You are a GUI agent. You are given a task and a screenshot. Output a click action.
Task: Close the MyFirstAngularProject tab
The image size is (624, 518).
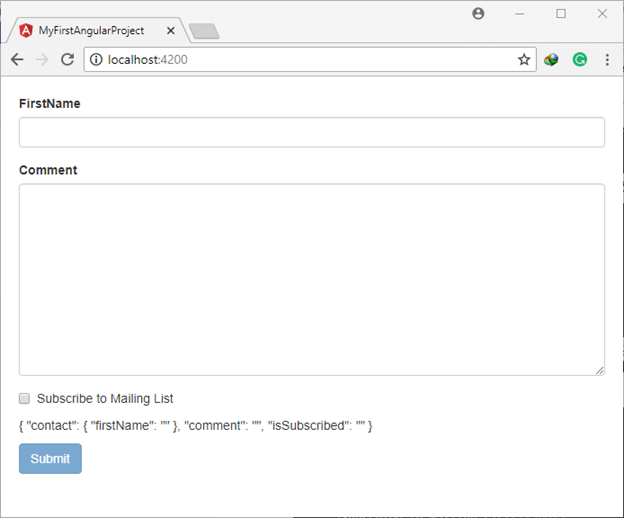[171, 31]
